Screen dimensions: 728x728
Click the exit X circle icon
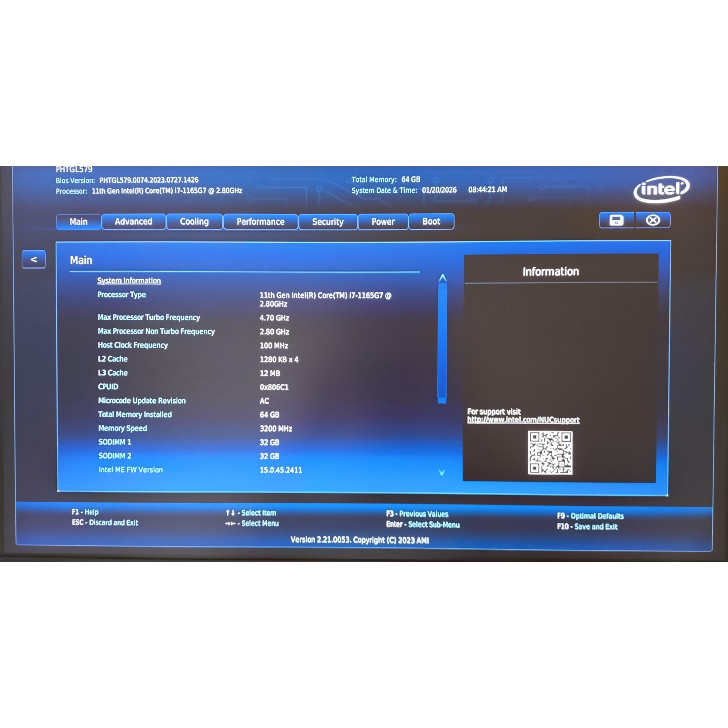click(x=653, y=220)
